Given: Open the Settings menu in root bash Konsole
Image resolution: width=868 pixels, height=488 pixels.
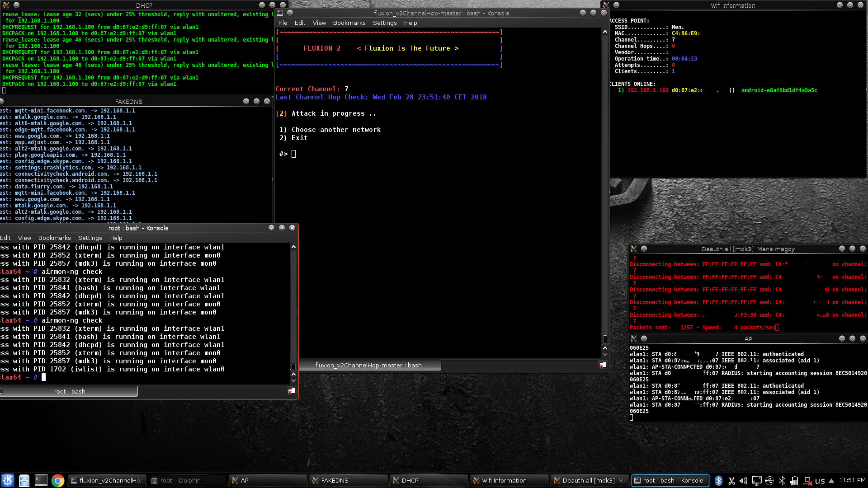Looking at the screenshot, I should (x=90, y=238).
